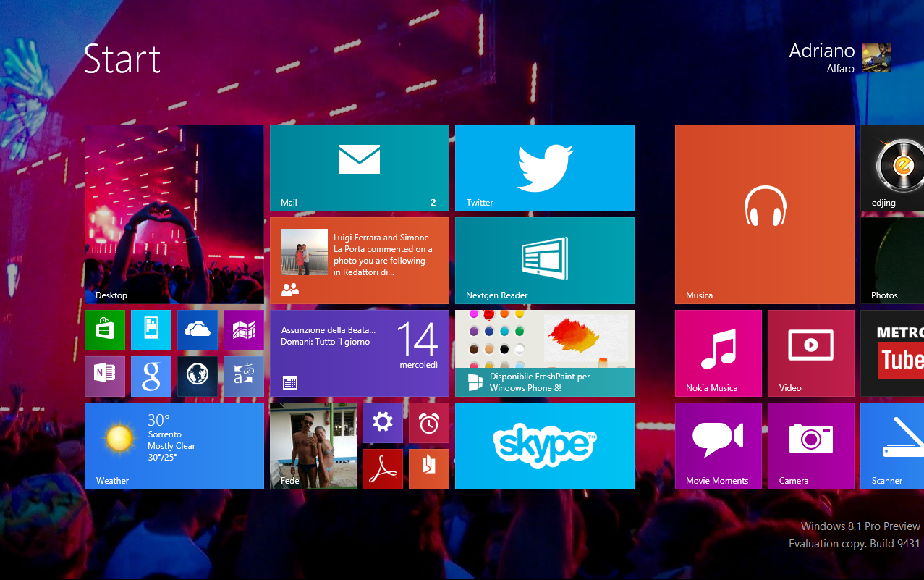924x580 pixels.
Task: Launch the Twitter tile
Action: (x=545, y=168)
